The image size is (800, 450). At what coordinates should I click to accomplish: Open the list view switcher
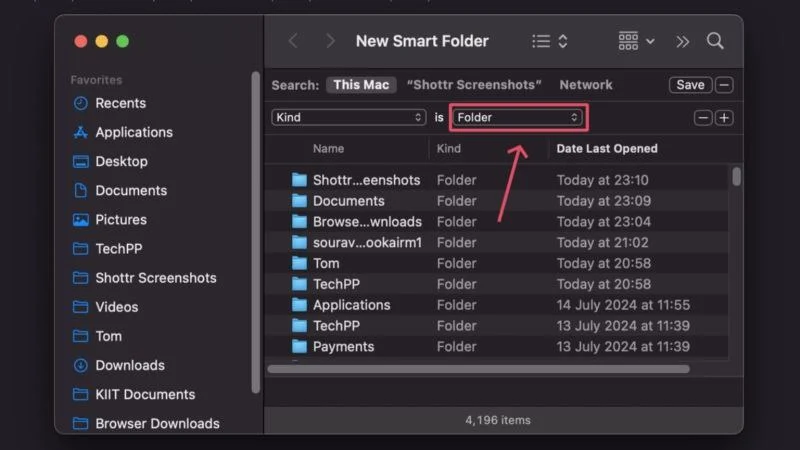[x=550, y=41]
